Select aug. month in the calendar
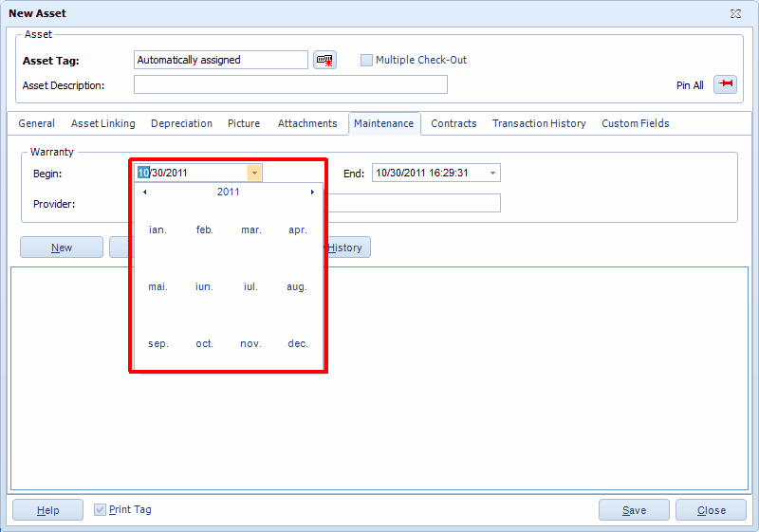Viewport: 759px width, 532px height. click(x=297, y=286)
